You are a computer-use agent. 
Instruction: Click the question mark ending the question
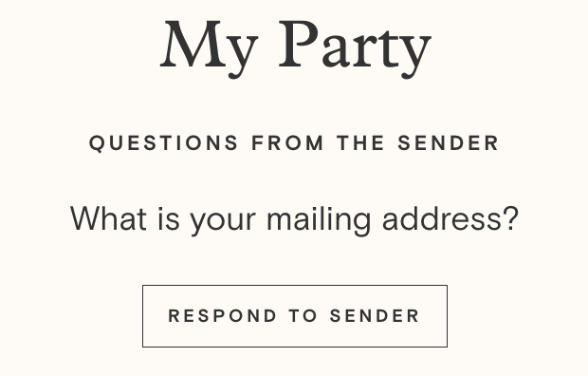tap(511, 218)
